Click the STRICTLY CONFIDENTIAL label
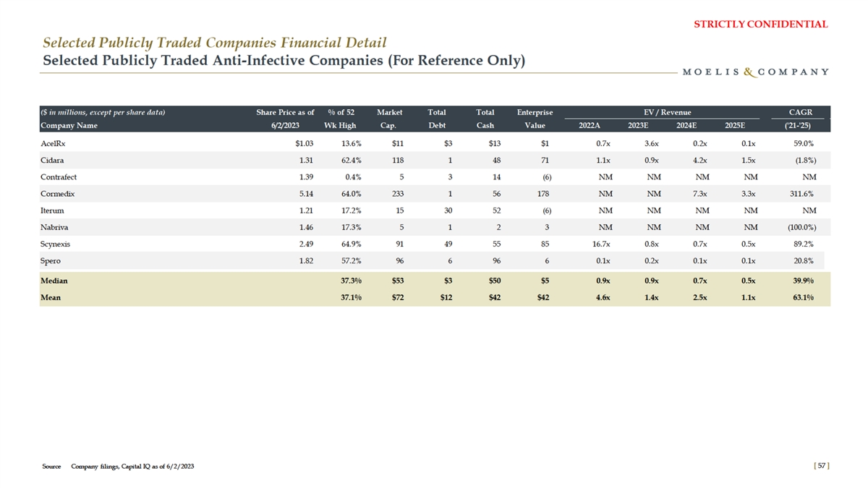 tap(760, 24)
